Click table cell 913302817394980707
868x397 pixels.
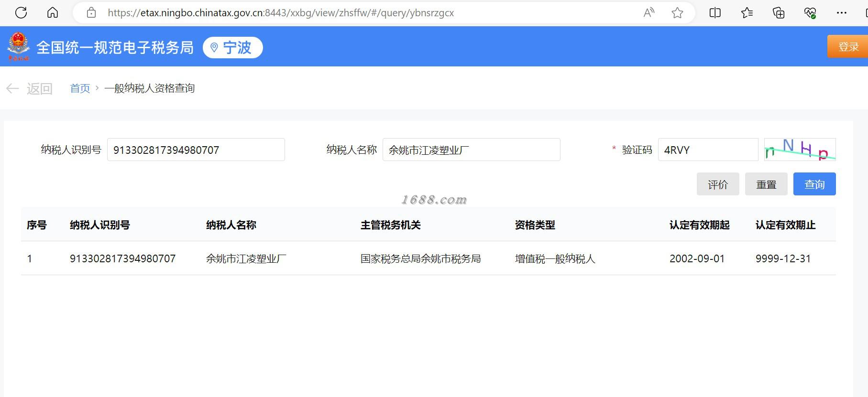point(123,258)
